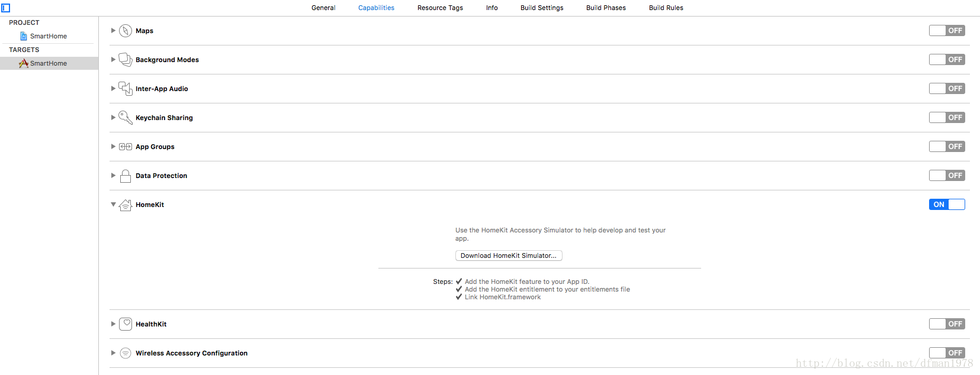Enable the Keychain Sharing switch
Screen dimensions: 980x375
947,118
